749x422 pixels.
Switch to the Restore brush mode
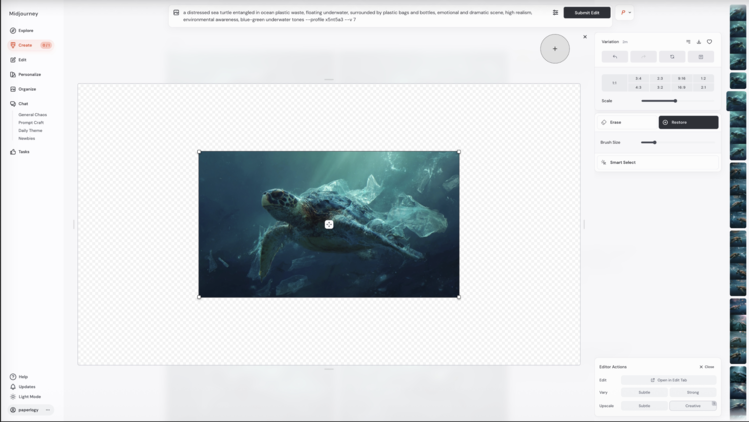point(688,122)
